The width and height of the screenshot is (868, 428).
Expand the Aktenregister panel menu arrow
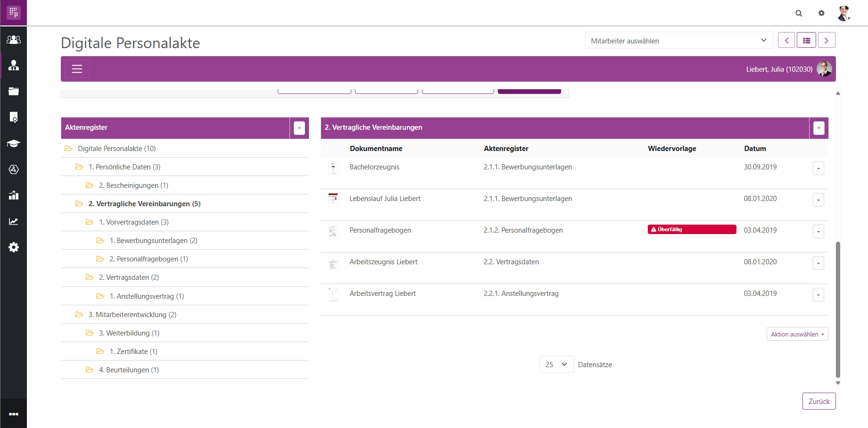(x=299, y=128)
